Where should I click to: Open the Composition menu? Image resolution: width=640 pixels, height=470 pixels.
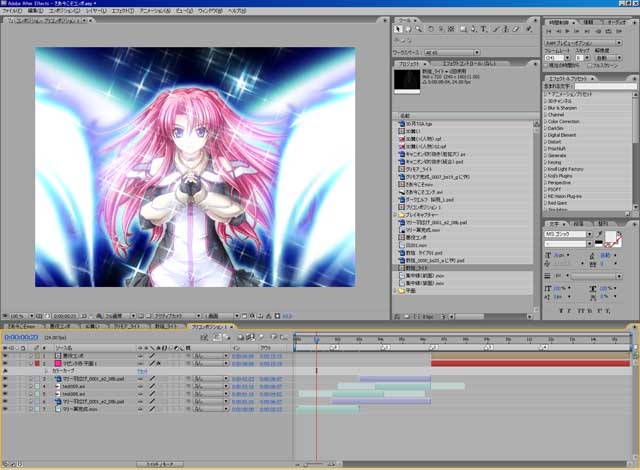coord(64,11)
